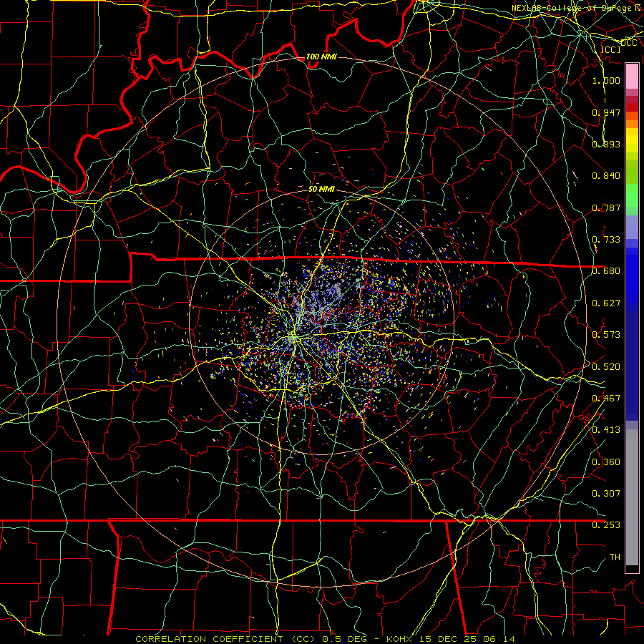The height and width of the screenshot is (644, 644).
Task: Click the pink swatch atop the color bar
Action: coord(632,76)
